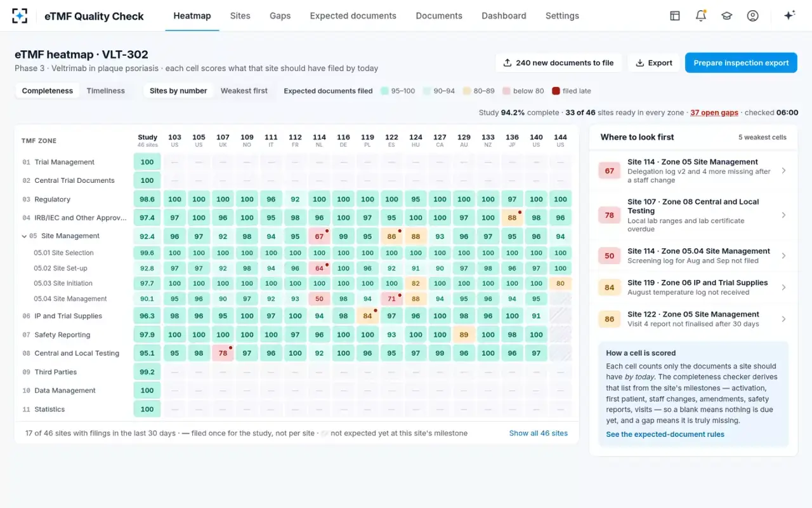The image size is (812, 508).
Task: Open the training graduation cap icon
Action: click(727, 16)
